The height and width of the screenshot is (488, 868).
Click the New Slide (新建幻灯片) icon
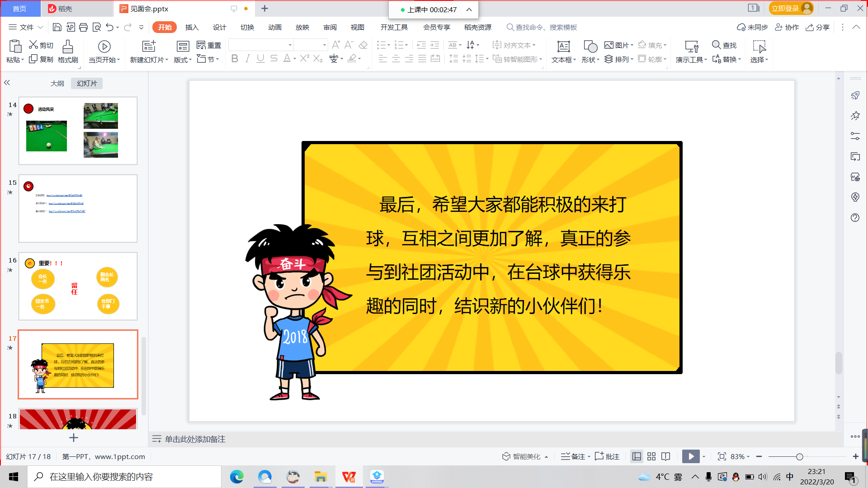(149, 47)
